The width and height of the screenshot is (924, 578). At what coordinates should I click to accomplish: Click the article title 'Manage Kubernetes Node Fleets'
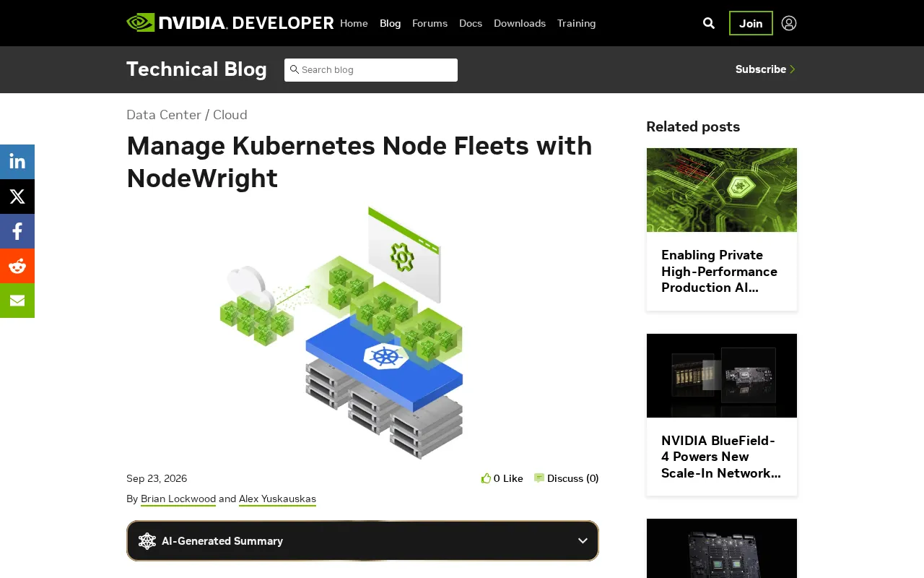pos(359,162)
